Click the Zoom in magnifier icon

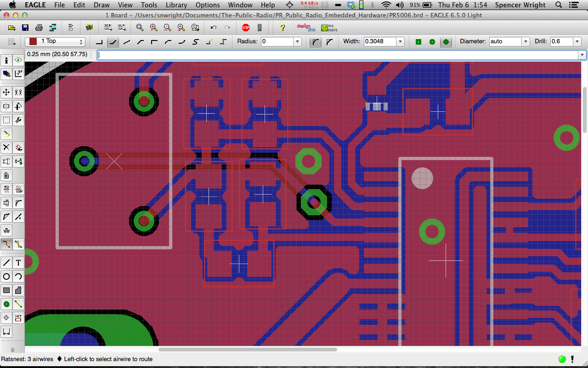pyautogui.click(x=153, y=28)
